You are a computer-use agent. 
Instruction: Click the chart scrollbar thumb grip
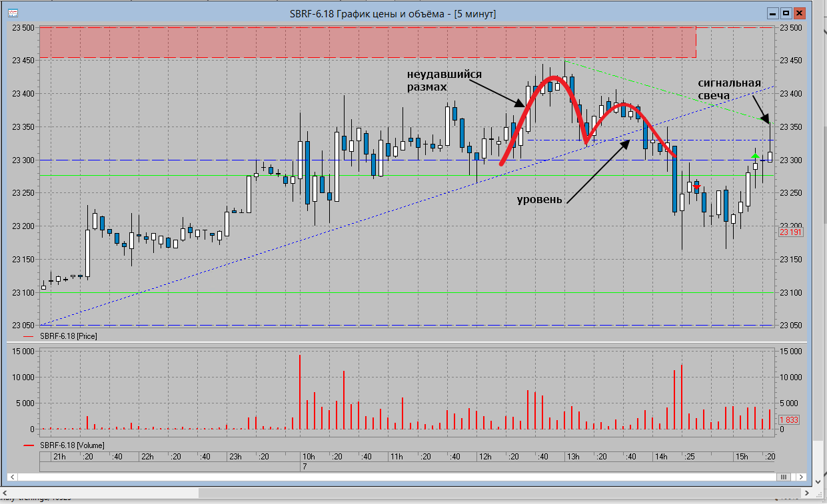(784, 477)
